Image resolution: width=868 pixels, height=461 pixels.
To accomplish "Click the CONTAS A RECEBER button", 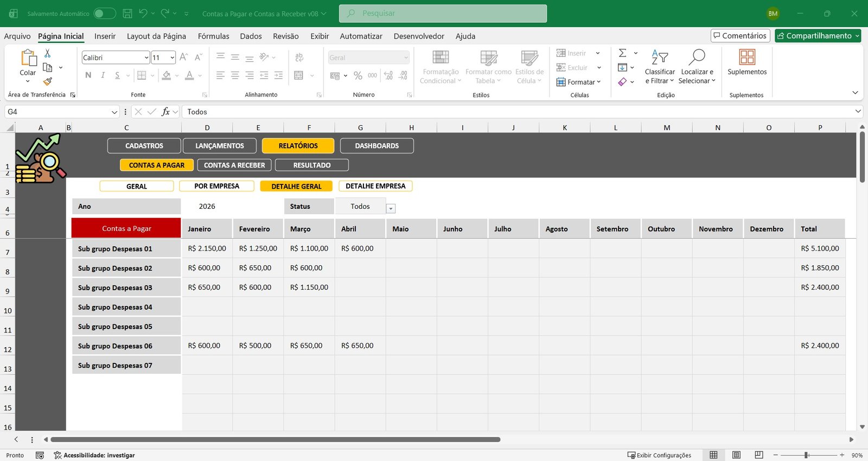I will click(234, 165).
